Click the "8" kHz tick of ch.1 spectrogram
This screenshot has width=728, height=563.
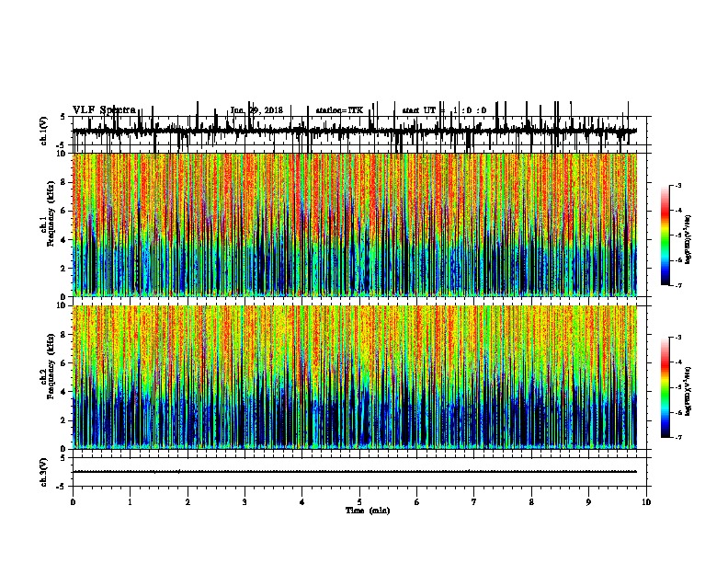(64, 182)
